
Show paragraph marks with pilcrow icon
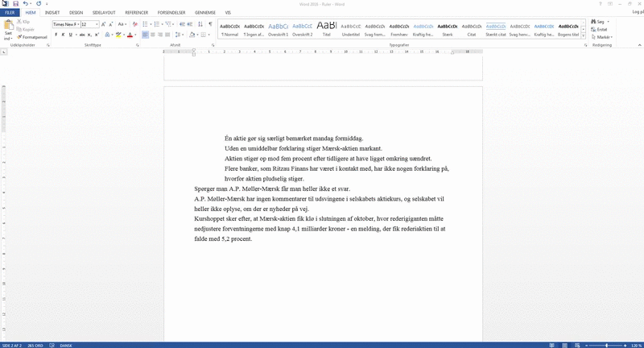[211, 24]
